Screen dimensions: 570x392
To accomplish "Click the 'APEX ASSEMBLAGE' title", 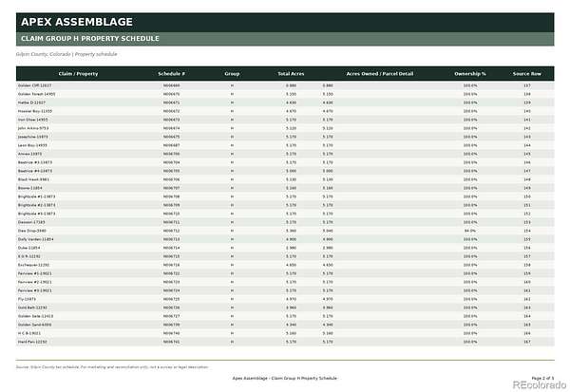I will [77, 22].
